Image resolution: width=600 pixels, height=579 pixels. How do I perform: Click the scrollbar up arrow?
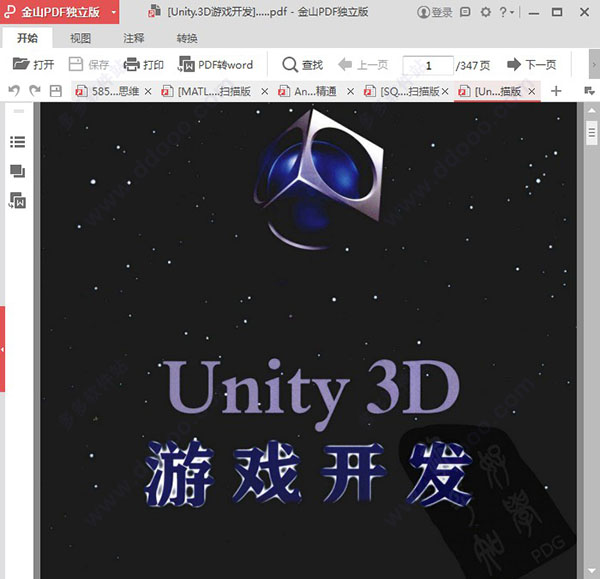(x=592, y=111)
